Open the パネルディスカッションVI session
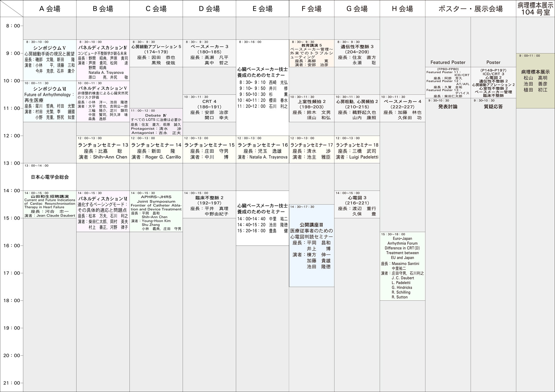 tap(103, 211)
